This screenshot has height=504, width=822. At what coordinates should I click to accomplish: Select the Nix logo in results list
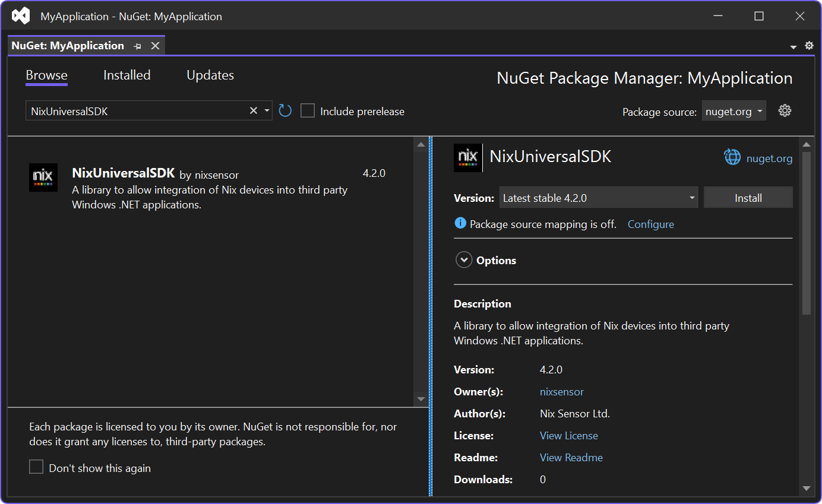[43, 177]
